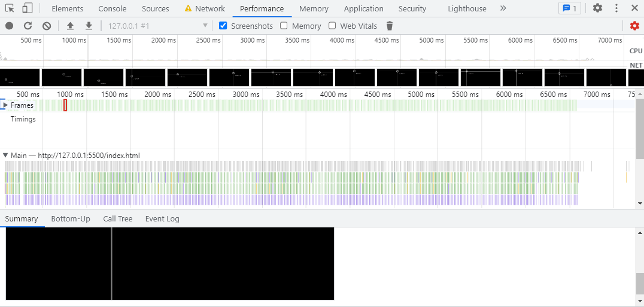Show the Event Log tab
Viewport: 644px width, 307px height.
point(162,219)
